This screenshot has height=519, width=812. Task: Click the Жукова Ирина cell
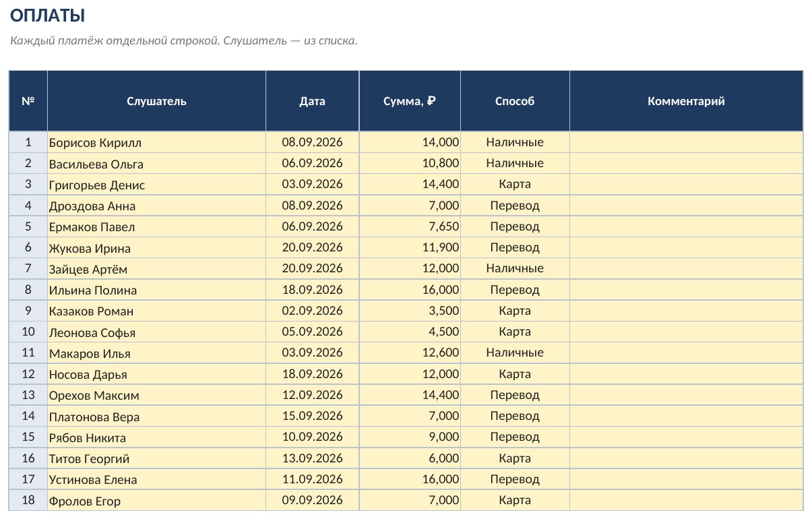pos(156,248)
